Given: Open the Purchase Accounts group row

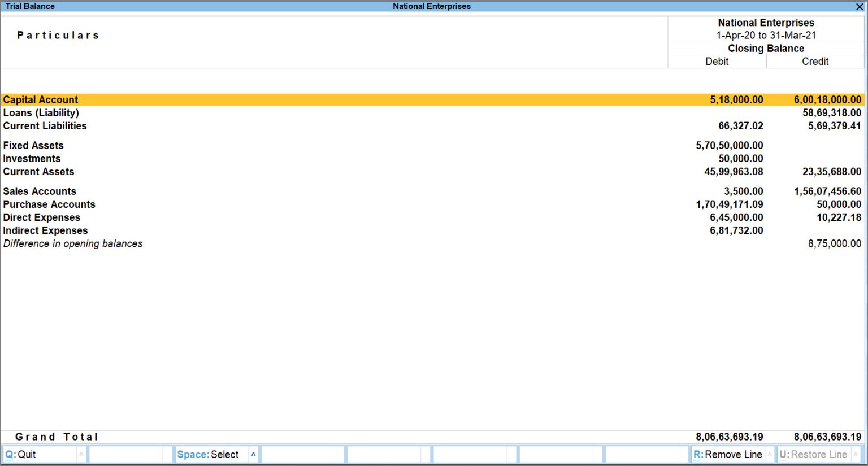Looking at the screenshot, I should (49, 204).
